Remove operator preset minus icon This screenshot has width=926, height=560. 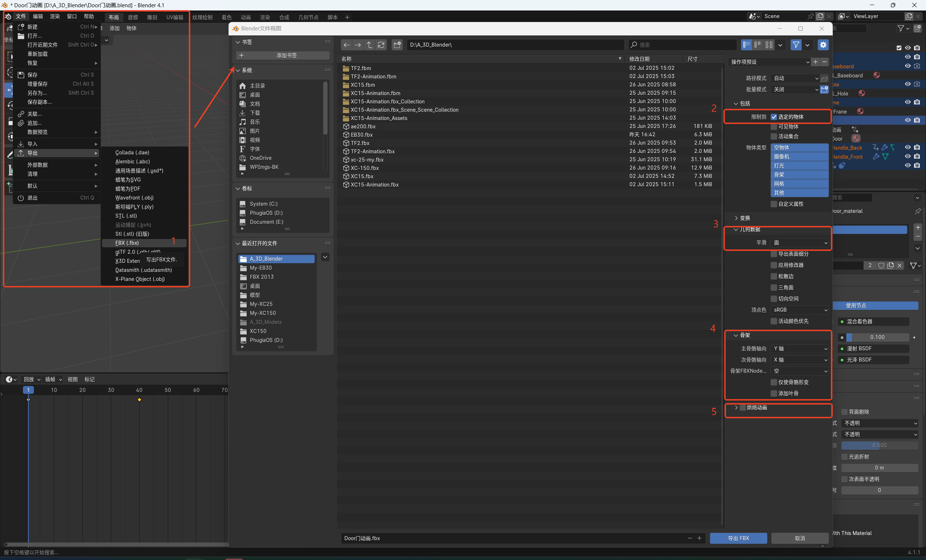(824, 61)
